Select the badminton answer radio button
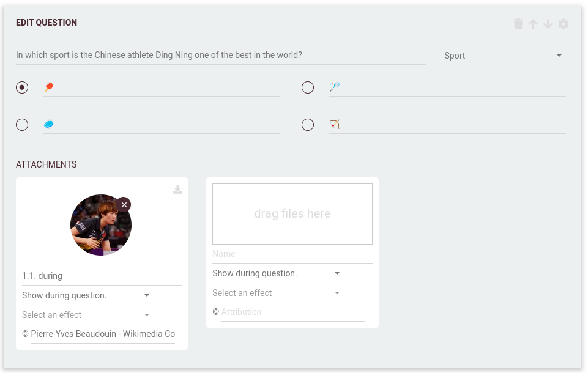This screenshot has height=373, width=588. [308, 87]
